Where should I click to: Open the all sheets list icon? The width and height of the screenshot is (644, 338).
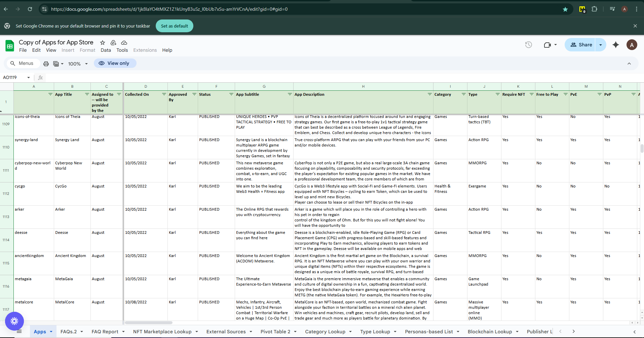pos(19,332)
